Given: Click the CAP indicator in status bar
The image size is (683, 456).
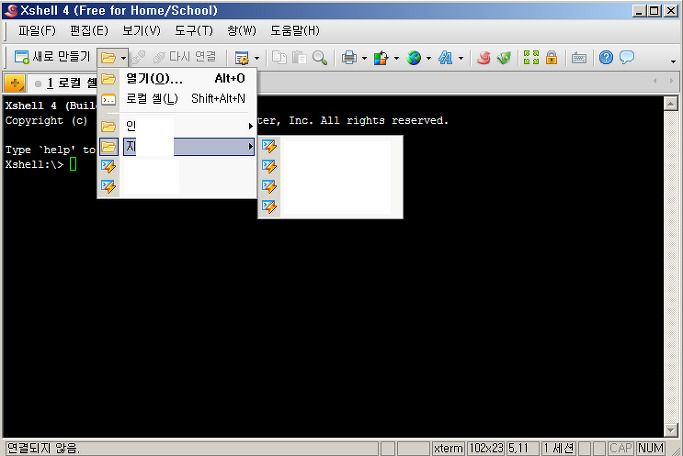Looking at the screenshot, I should [620, 448].
